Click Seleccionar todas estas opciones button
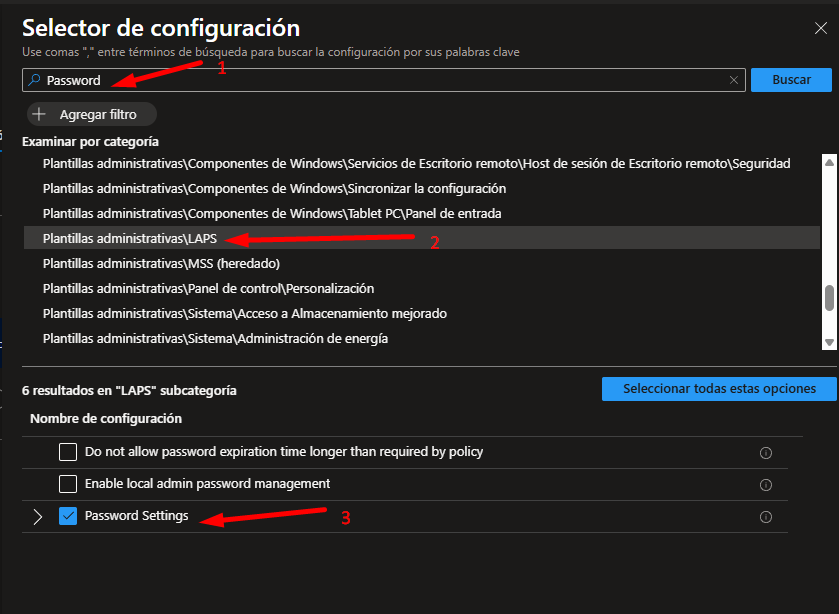The image size is (839, 614). (x=719, y=389)
